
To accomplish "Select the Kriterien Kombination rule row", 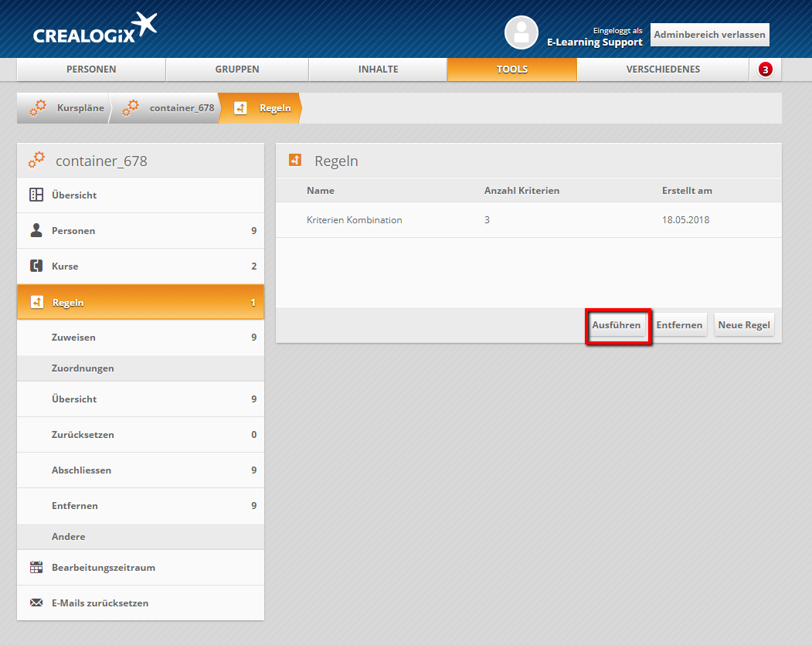I will (354, 220).
